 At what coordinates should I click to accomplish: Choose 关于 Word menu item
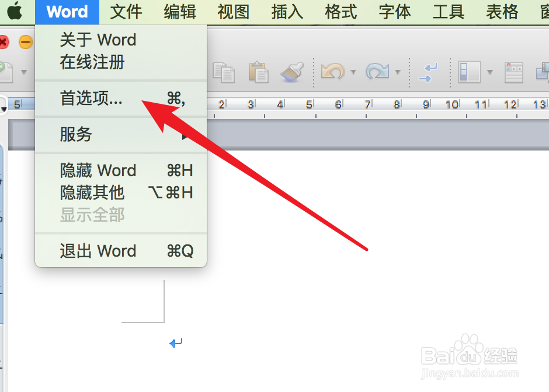click(x=121, y=40)
